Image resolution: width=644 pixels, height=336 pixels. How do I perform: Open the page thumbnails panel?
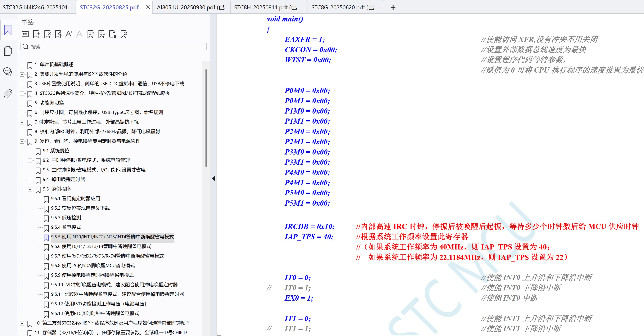coord(8,51)
